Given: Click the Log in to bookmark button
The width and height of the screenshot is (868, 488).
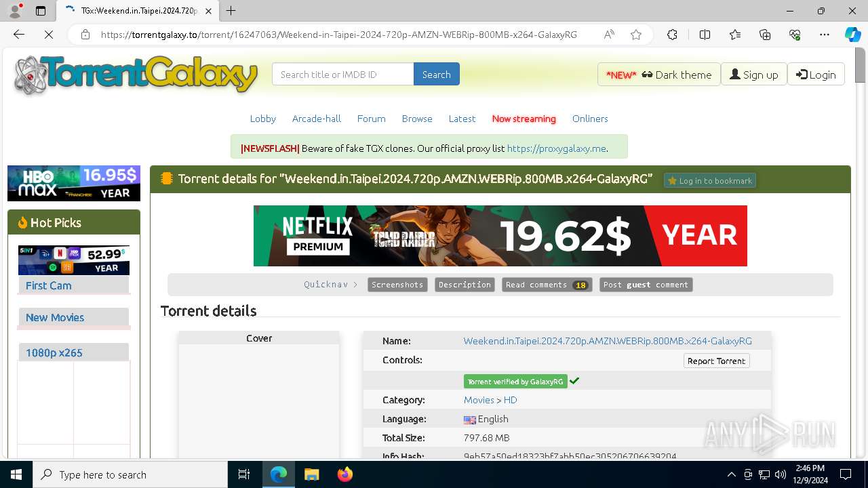Looking at the screenshot, I should click(709, 180).
